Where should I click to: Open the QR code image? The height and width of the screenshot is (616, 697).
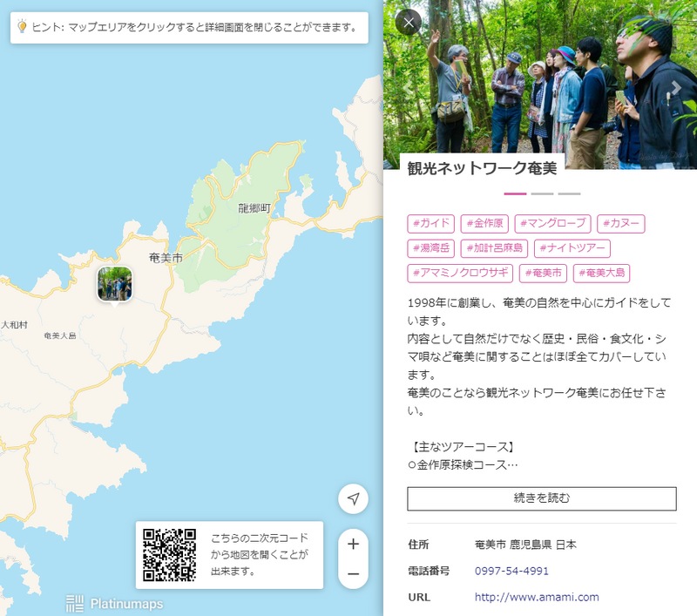click(x=169, y=555)
